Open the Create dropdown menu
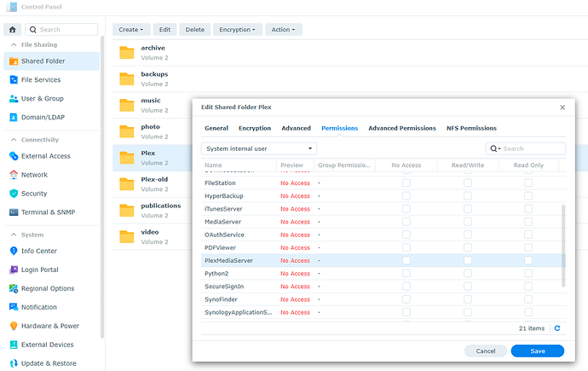588x371 pixels. [131, 30]
